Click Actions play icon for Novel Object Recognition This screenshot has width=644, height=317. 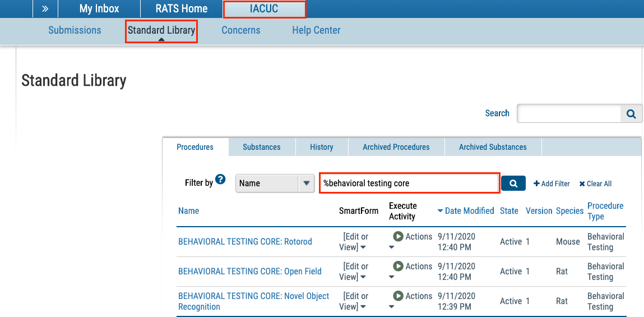pyautogui.click(x=398, y=296)
